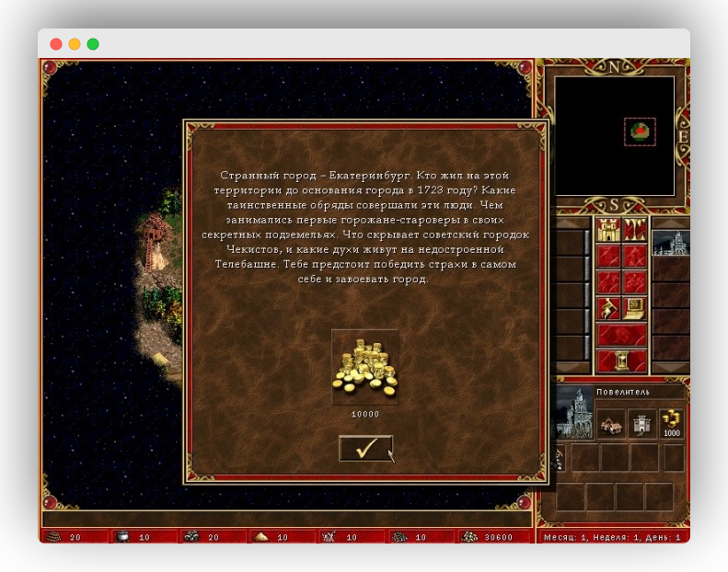Maximize the window with the green button

(x=93, y=44)
